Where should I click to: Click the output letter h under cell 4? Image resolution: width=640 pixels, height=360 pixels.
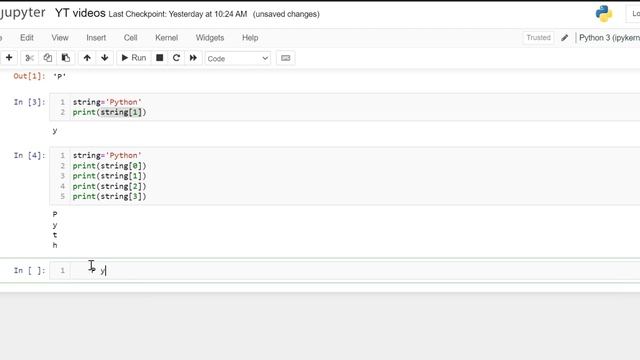point(55,245)
